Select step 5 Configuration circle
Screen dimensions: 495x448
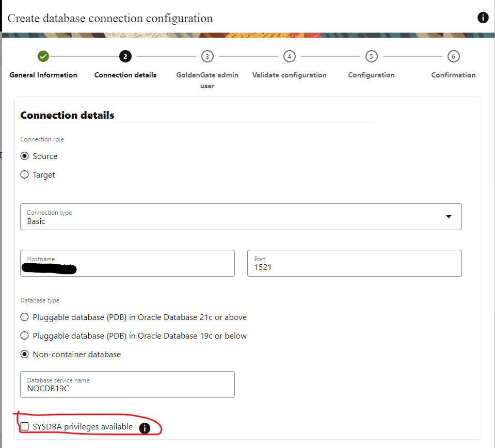[x=371, y=56]
